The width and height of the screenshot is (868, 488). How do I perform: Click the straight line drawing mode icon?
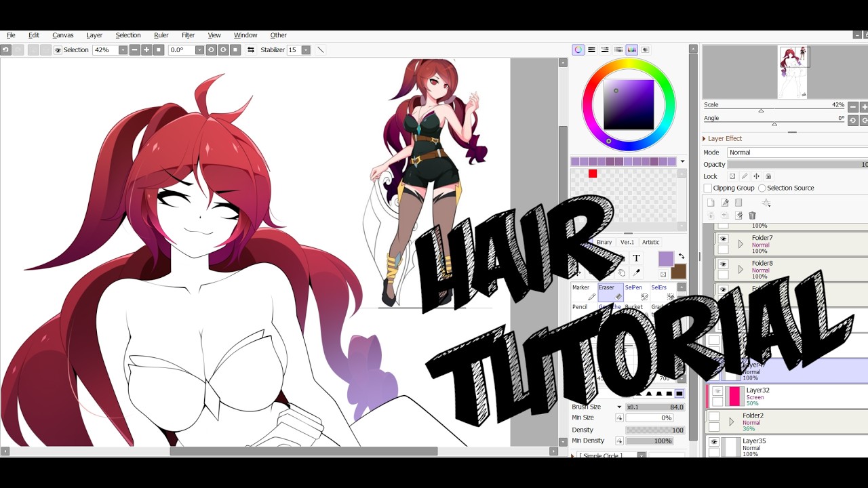tap(321, 50)
